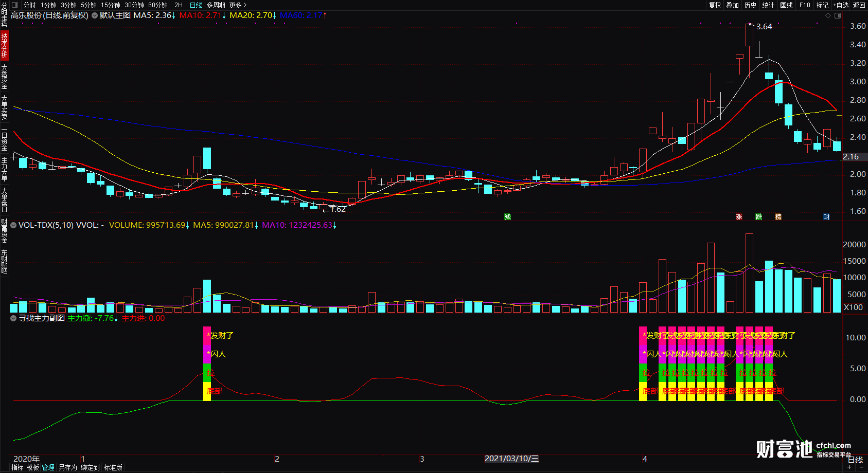
Task: Open 分时走势 sidebar tab
Action: [x=4, y=15]
